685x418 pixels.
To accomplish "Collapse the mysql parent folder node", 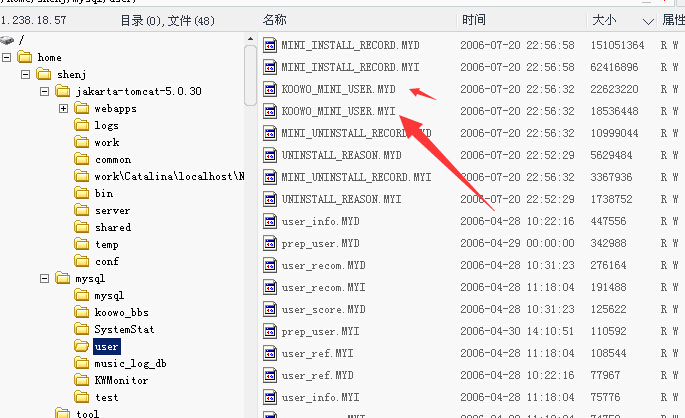I will pos(44,278).
